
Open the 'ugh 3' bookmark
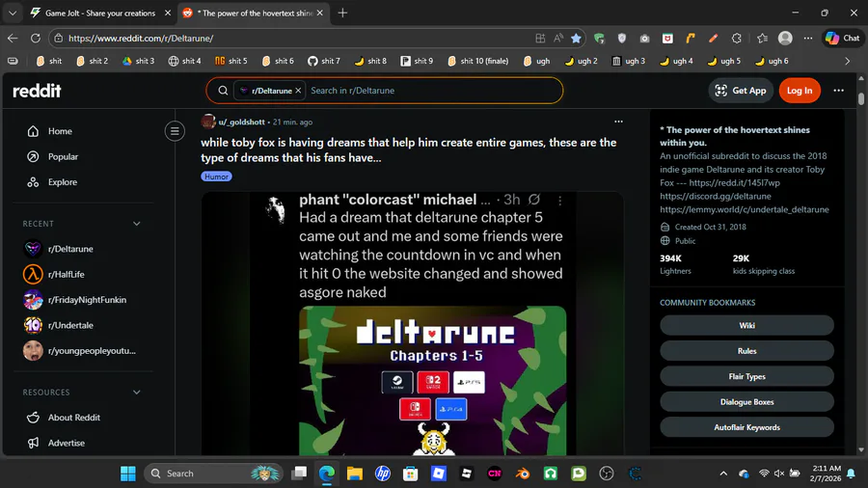tap(628, 61)
